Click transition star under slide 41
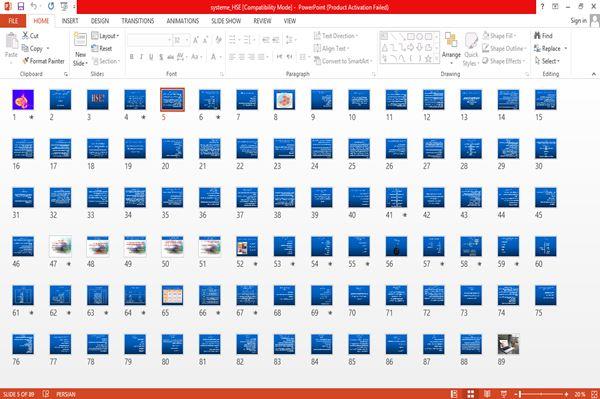 [405, 215]
